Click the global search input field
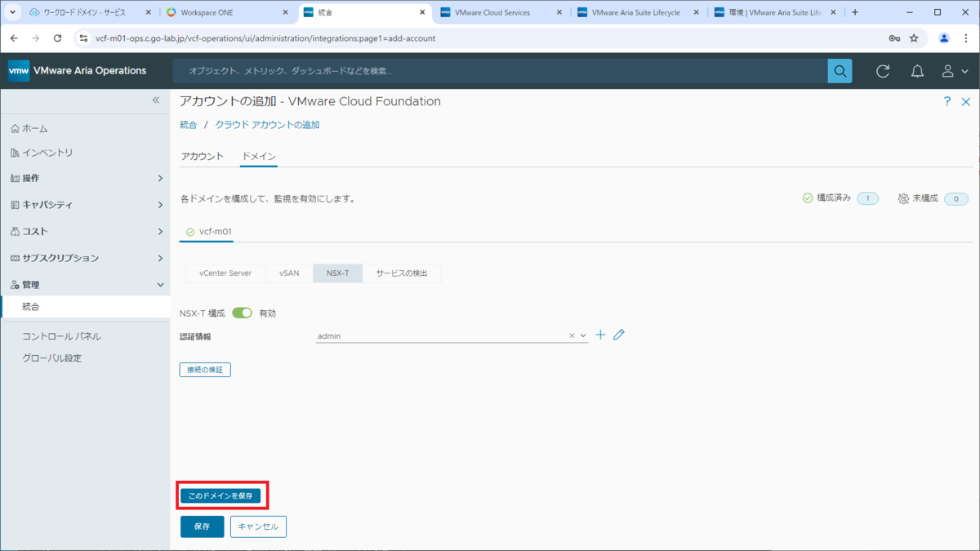Screen dimensions: 980x551 tap(500, 71)
